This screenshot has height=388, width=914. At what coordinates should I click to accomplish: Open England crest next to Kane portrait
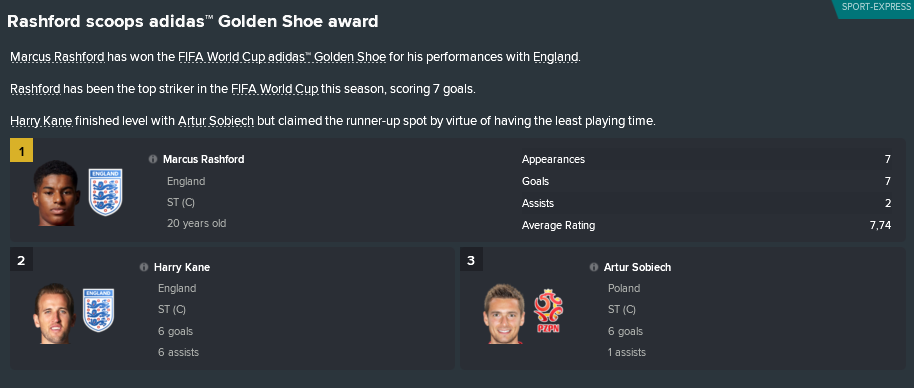point(98,310)
